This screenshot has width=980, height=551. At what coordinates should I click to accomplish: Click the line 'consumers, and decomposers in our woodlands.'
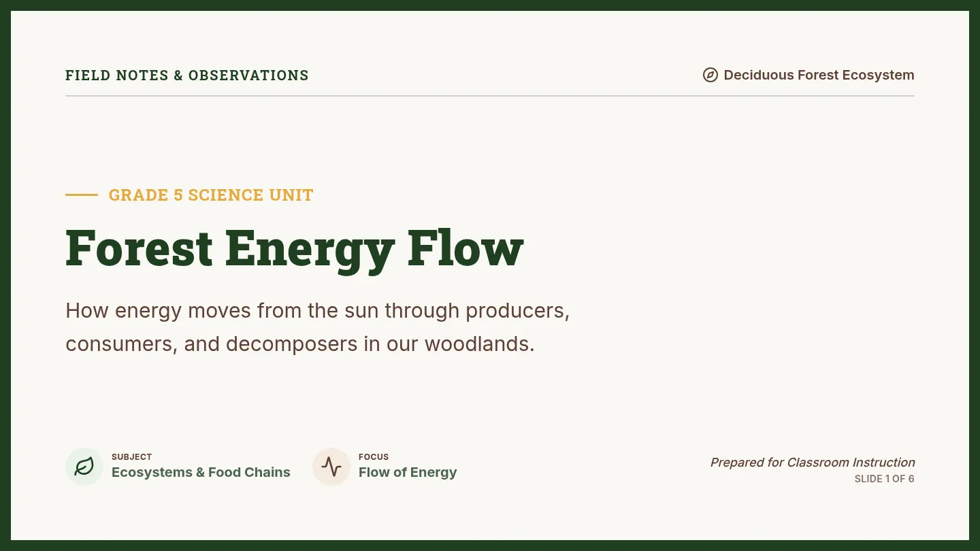pos(300,344)
